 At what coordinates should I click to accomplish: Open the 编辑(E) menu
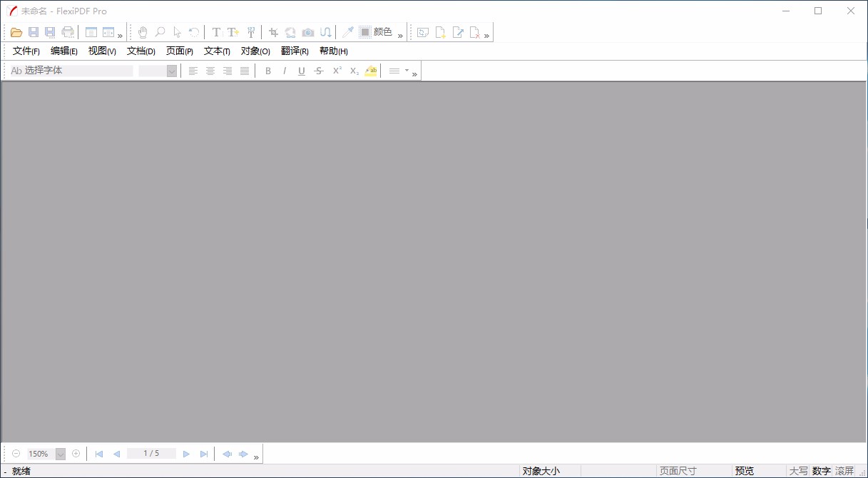(64, 51)
